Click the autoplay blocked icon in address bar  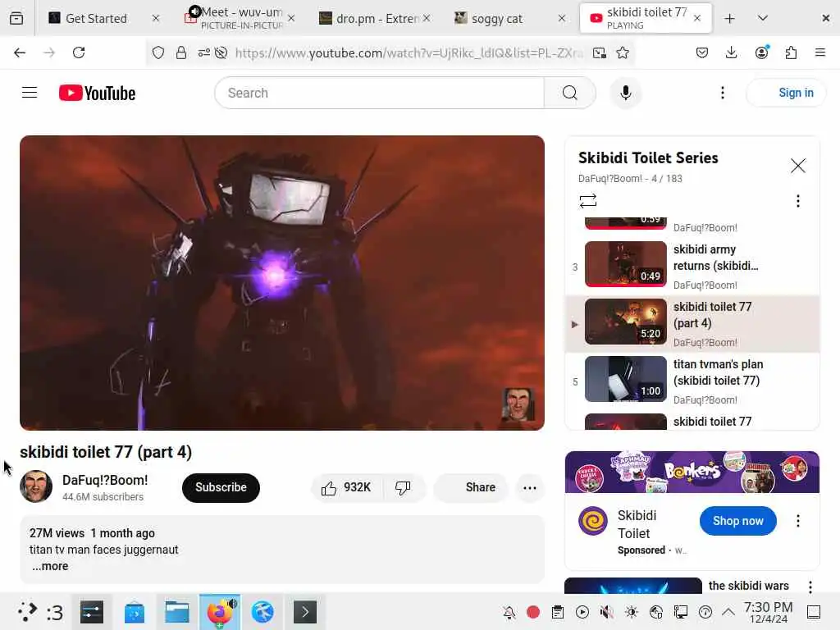[221, 52]
